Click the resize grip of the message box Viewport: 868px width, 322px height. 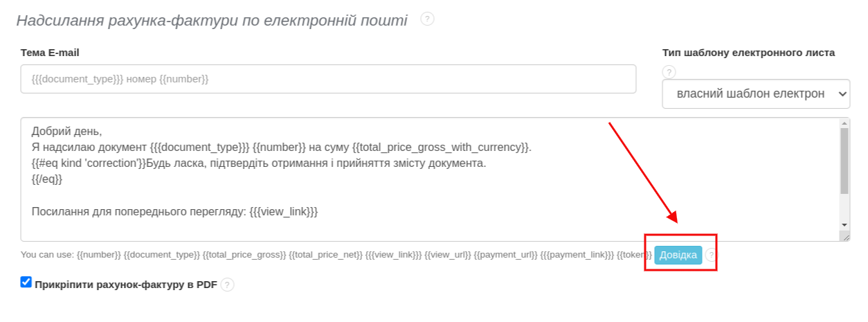[x=845, y=236]
